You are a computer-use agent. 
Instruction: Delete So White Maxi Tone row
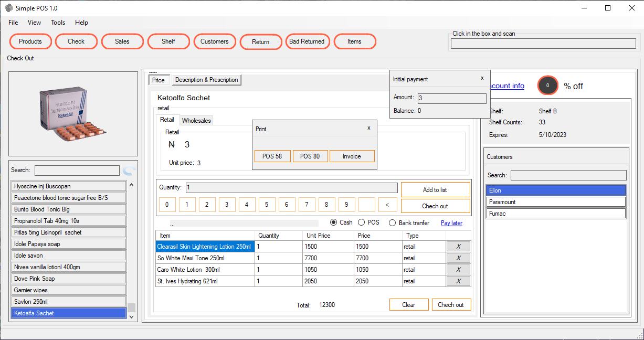(458, 258)
